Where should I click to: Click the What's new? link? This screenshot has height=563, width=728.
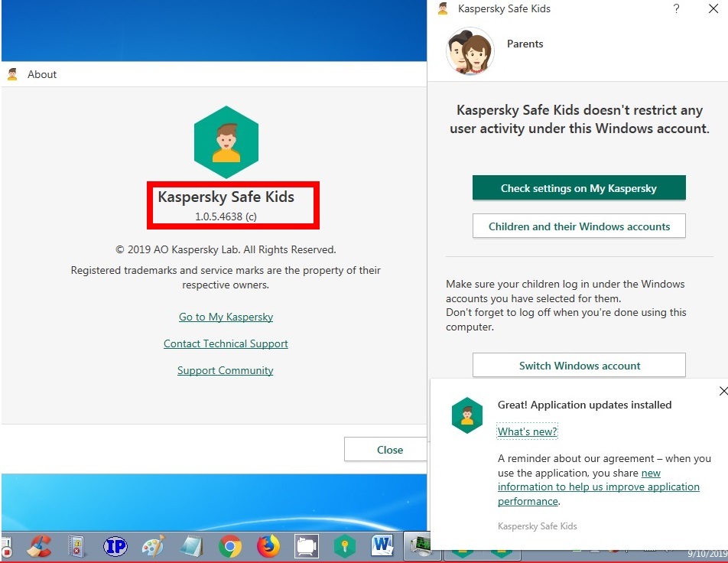coord(528,431)
